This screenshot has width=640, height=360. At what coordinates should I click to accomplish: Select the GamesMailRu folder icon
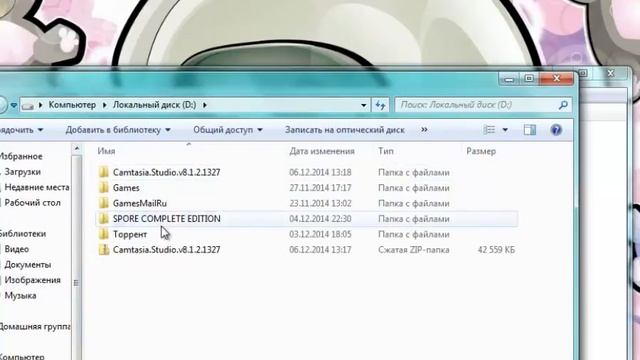click(104, 203)
